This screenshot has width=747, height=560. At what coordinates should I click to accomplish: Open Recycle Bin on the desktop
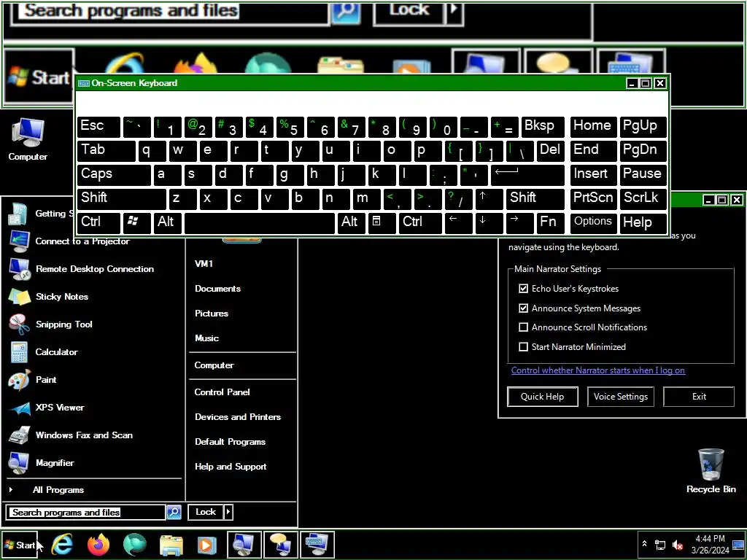[711, 470]
